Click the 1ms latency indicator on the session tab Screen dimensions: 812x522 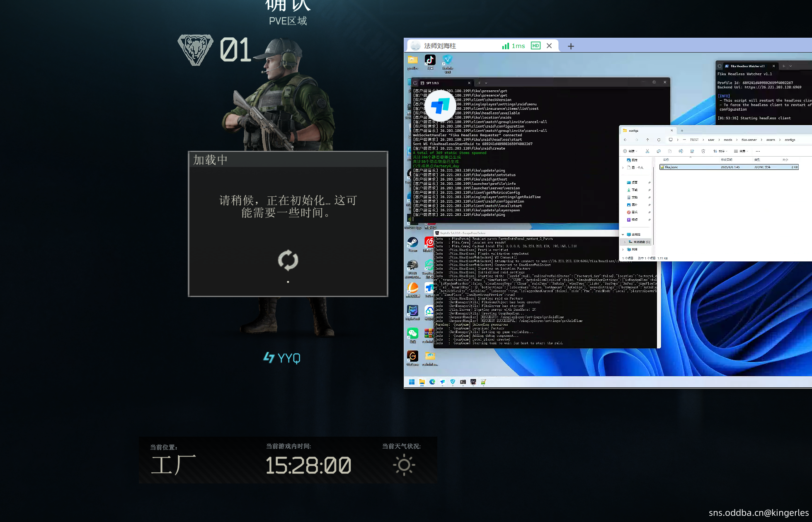(x=514, y=46)
